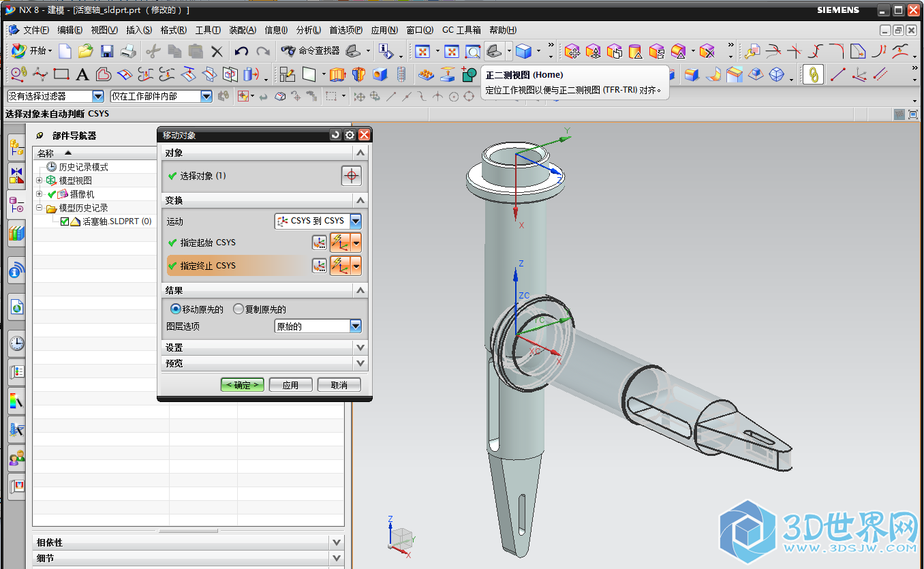Click the Fit view icon
The image size is (924, 569).
click(422, 51)
